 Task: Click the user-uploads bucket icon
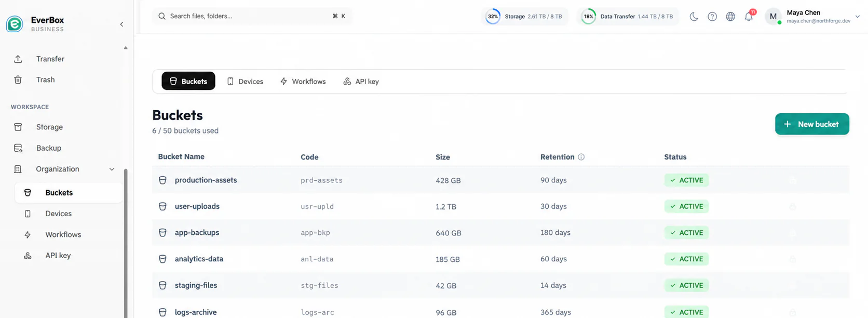tap(162, 206)
